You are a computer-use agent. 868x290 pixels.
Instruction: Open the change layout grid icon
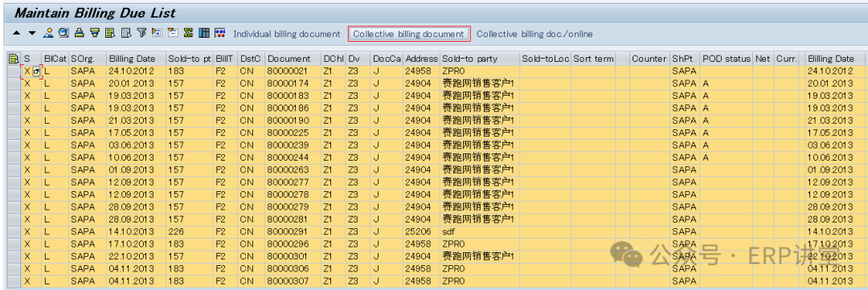click(203, 33)
